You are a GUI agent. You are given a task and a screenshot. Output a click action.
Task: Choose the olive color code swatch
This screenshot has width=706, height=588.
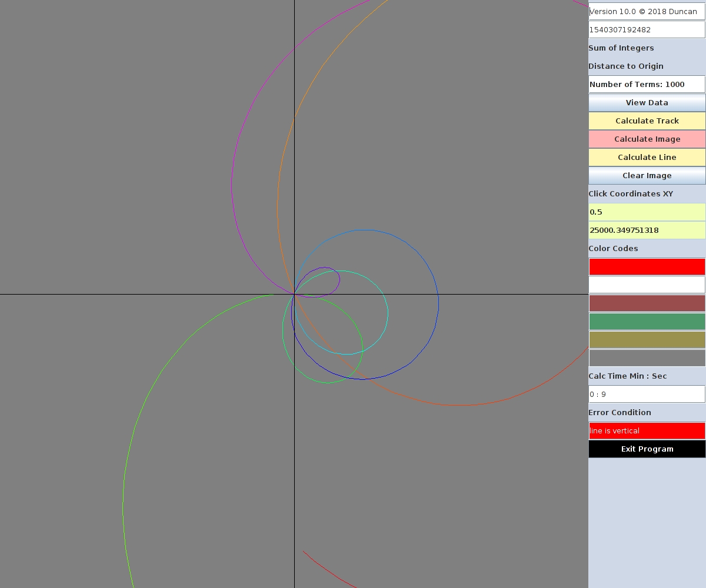point(647,339)
